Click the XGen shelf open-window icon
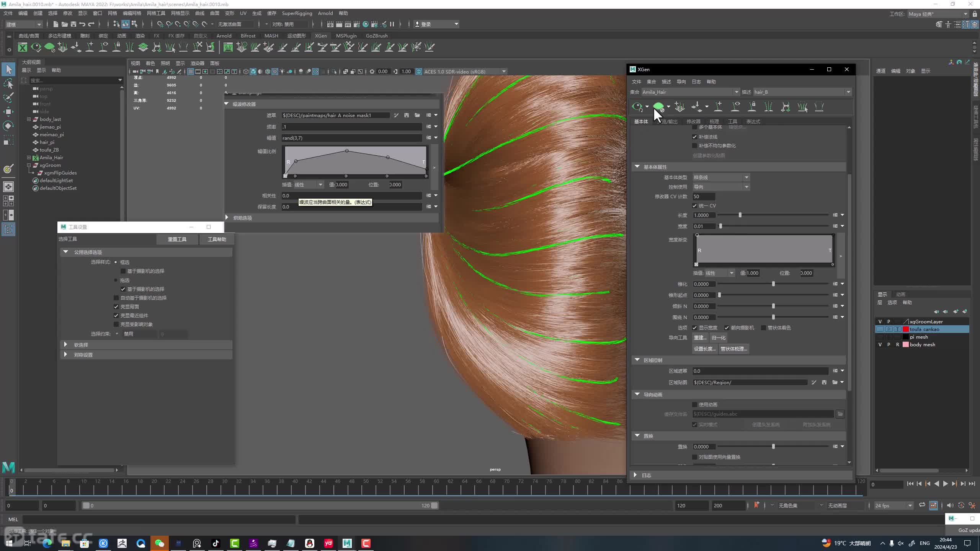Viewport: 980px width, 551px height. tap(23, 47)
